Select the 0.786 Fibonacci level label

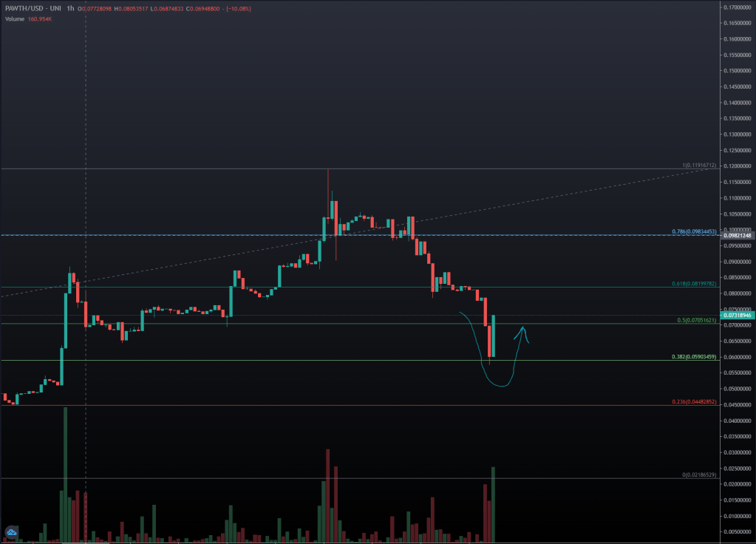pos(694,231)
